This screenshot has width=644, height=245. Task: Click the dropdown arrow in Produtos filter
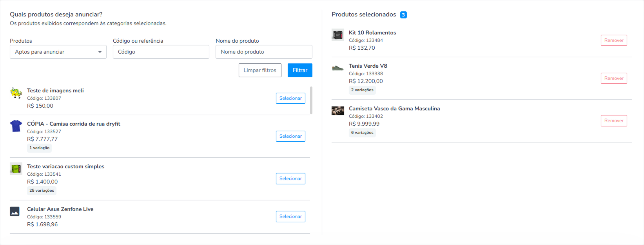click(100, 52)
